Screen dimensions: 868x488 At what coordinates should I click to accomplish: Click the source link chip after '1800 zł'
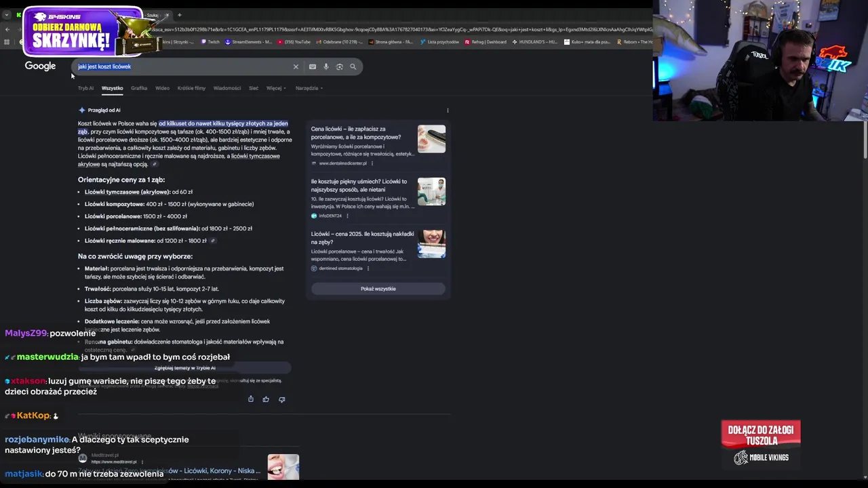[x=212, y=241]
